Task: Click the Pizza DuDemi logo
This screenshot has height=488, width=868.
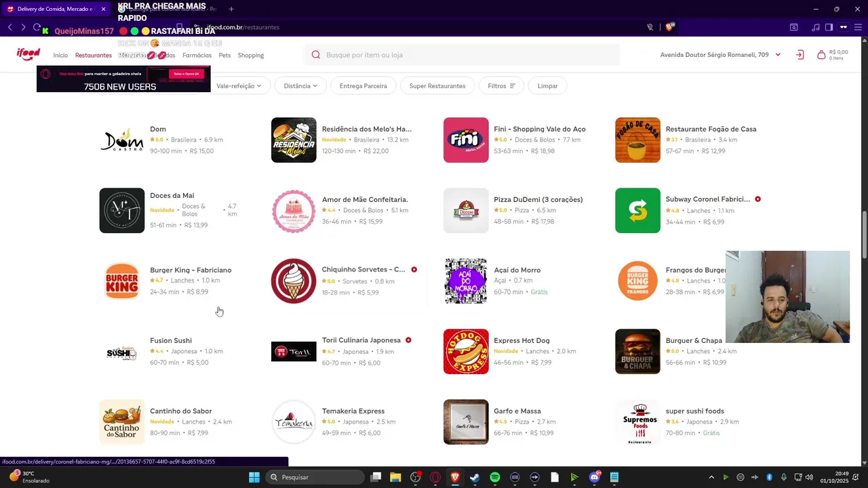Action: point(466,211)
